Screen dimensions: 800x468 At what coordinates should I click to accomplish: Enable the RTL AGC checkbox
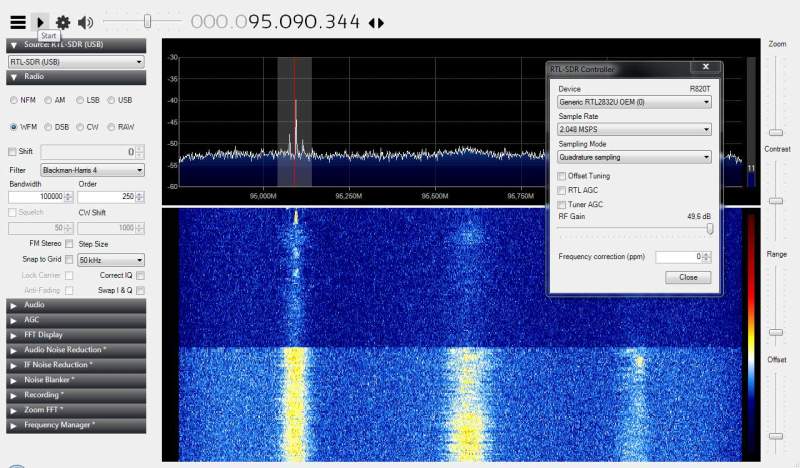(x=561, y=190)
